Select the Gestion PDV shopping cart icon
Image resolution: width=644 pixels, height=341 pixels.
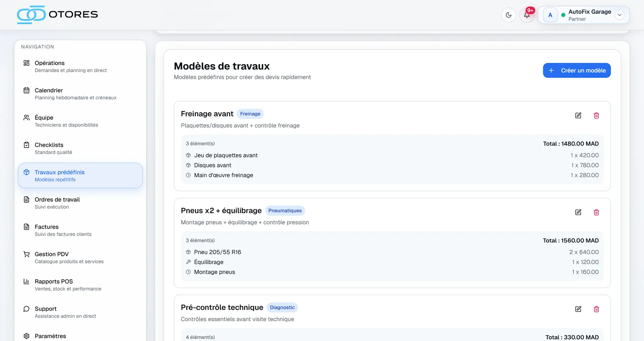[x=26, y=254]
